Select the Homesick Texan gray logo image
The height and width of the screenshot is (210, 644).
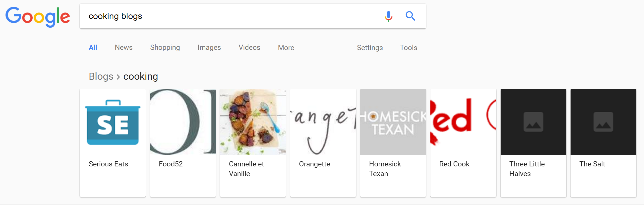(393, 122)
